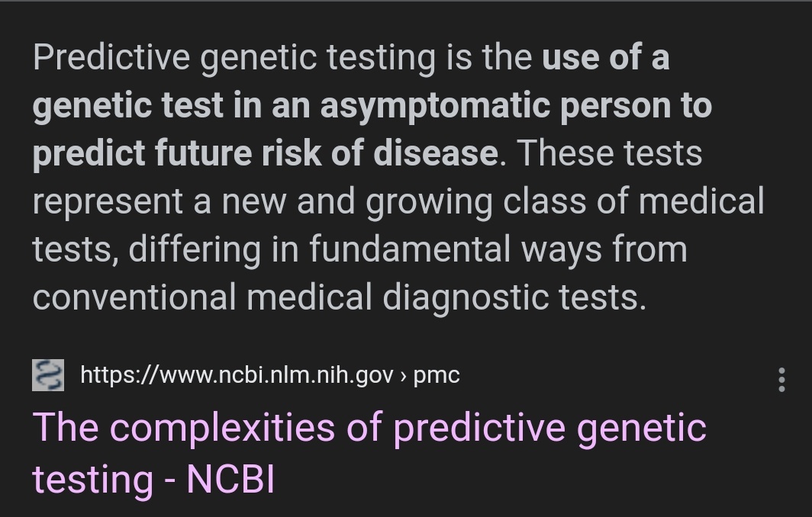Image resolution: width=812 pixels, height=517 pixels.
Task: Click the ncbi.nlm.nih.gov URL text
Action: click(x=237, y=375)
